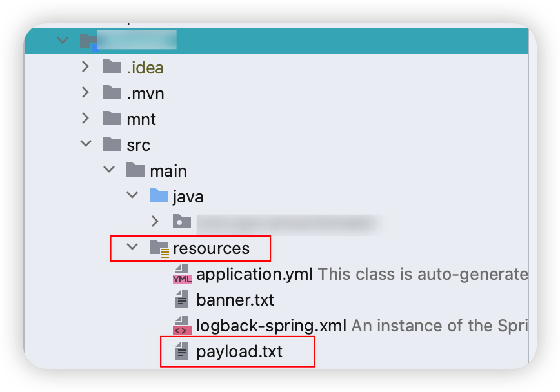Expand the mnt folder chevron
The height and width of the screenshot is (392, 560).
85,118
